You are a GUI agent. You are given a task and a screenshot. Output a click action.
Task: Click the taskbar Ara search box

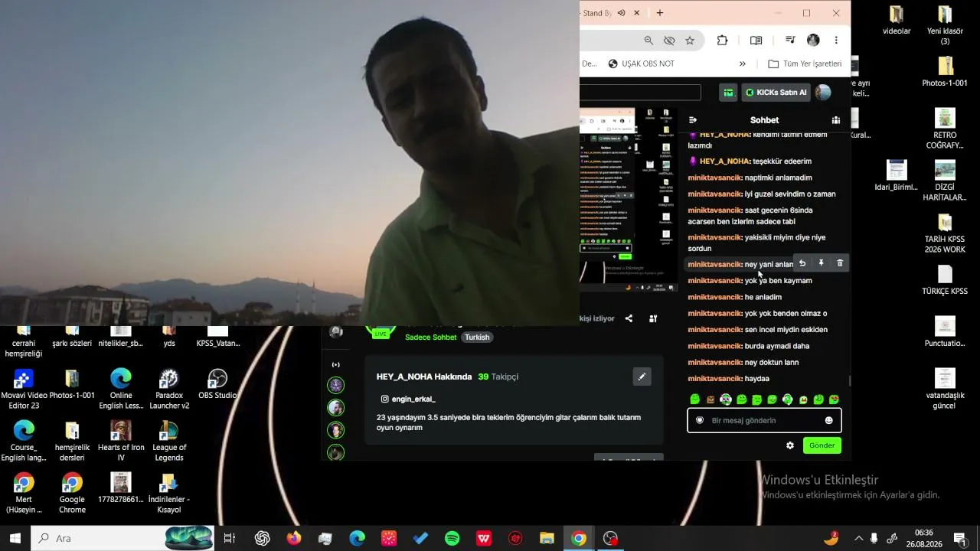tap(122, 538)
